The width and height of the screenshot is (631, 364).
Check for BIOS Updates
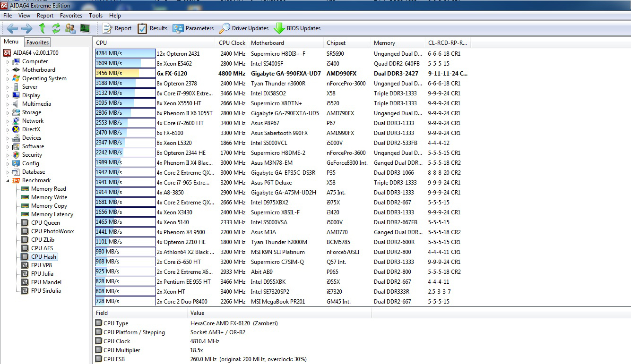[297, 28]
